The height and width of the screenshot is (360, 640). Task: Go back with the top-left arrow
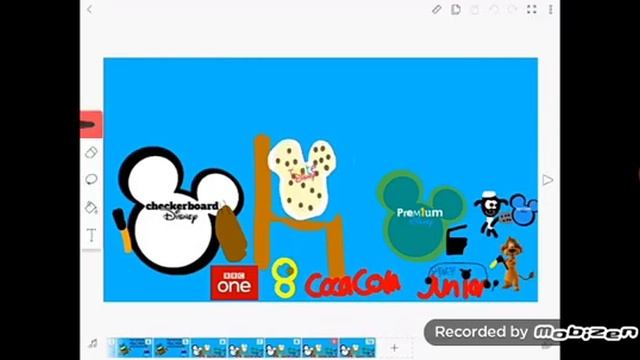(90, 9)
